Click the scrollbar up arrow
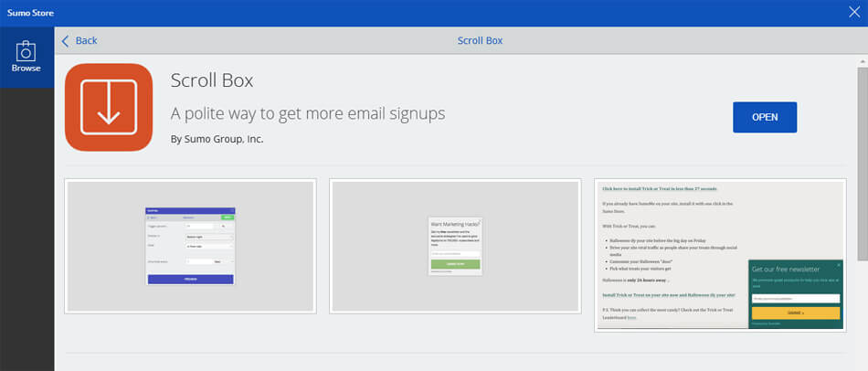 click(863, 60)
